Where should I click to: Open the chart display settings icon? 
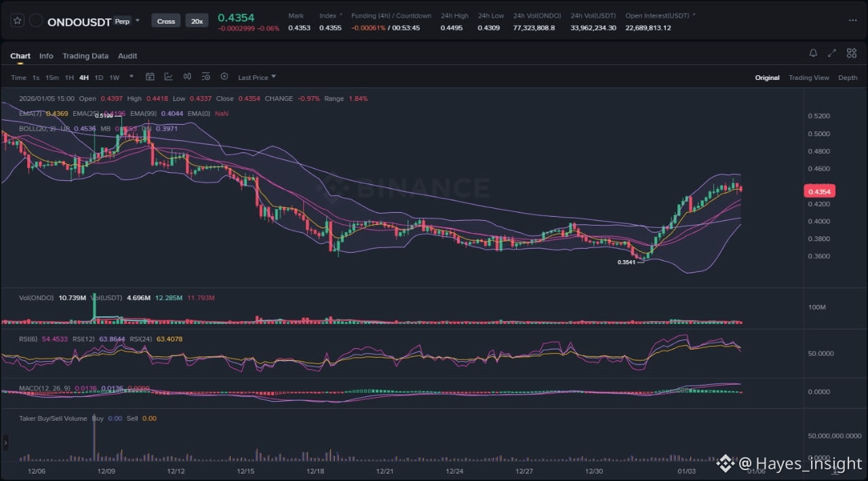(x=205, y=77)
